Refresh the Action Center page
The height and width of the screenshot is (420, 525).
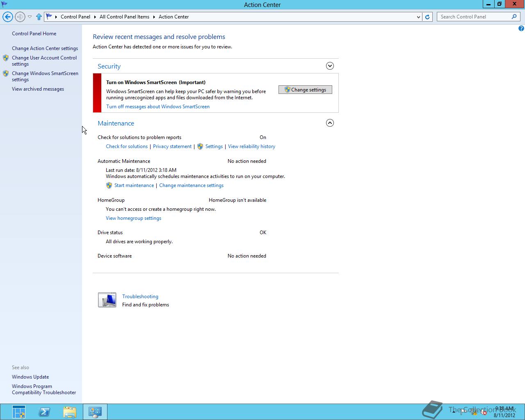click(427, 17)
